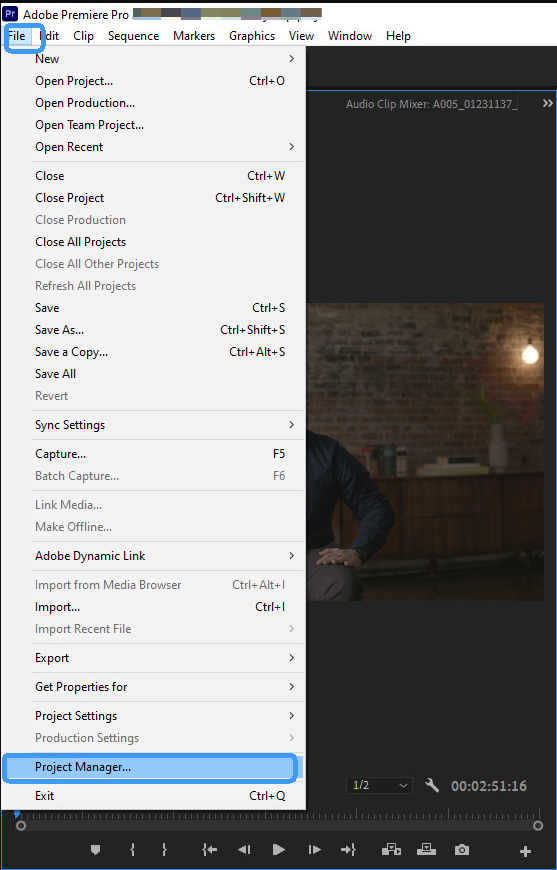Click the Add Marker icon
The width and height of the screenshot is (557, 870).
95,850
